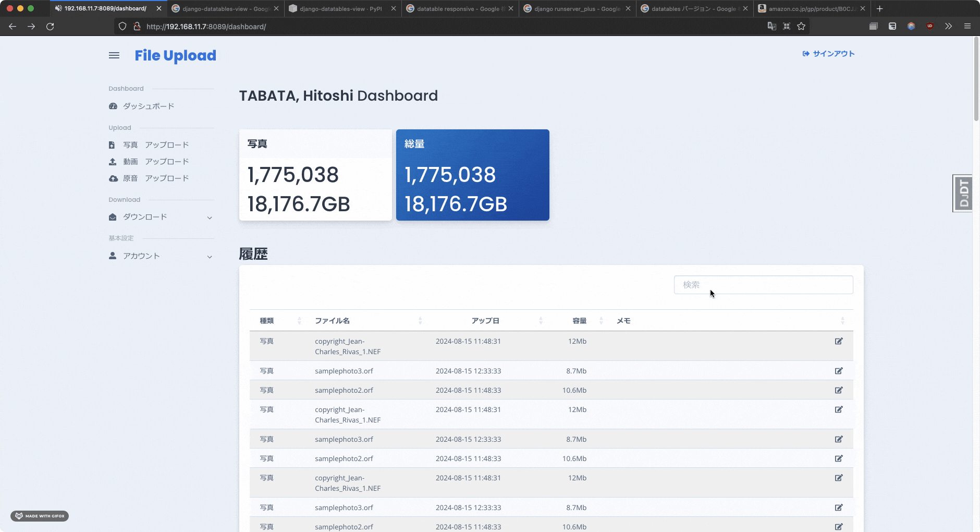
Task: Open the DjDT debug toolbar handle
Action: click(963, 193)
